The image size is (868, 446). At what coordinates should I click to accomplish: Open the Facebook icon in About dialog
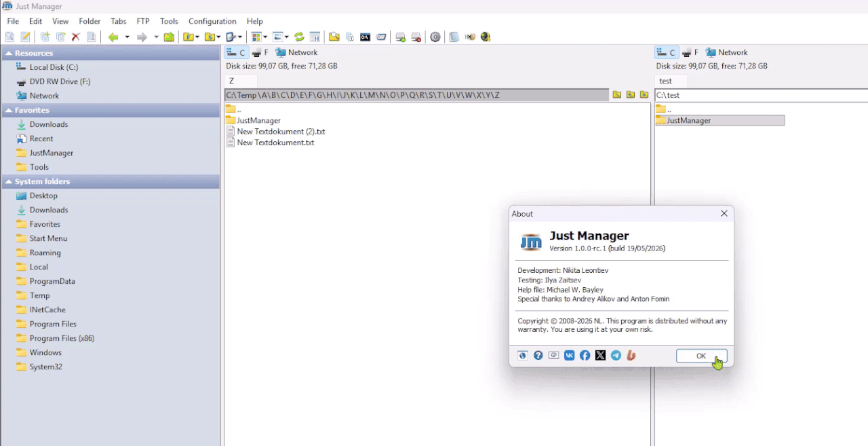click(x=585, y=355)
